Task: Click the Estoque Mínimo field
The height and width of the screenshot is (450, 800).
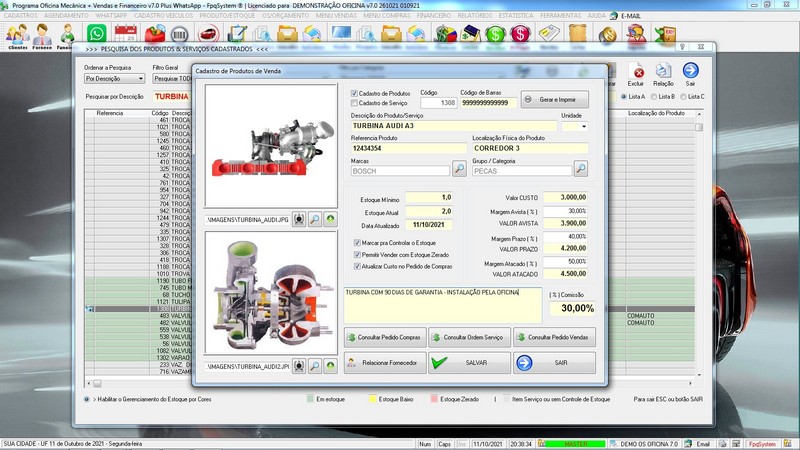Action: click(x=429, y=197)
